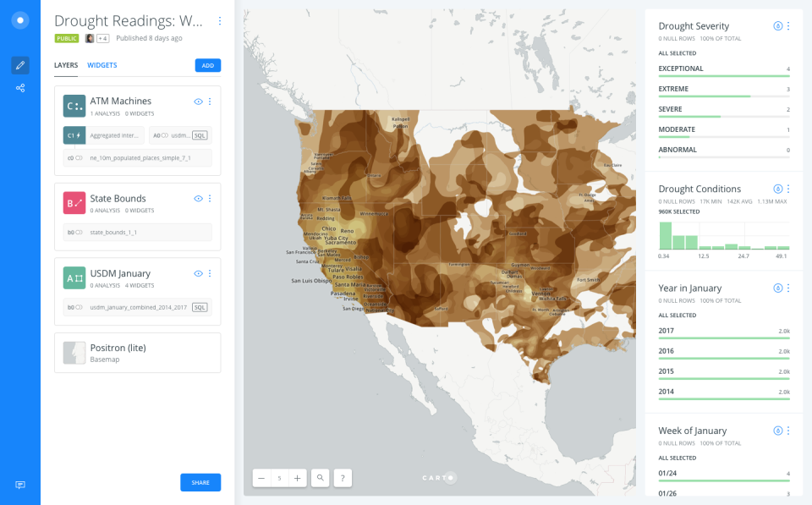The image size is (812, 505).
Task: Open the map search magnifier tool
Action: pos(321,478)
